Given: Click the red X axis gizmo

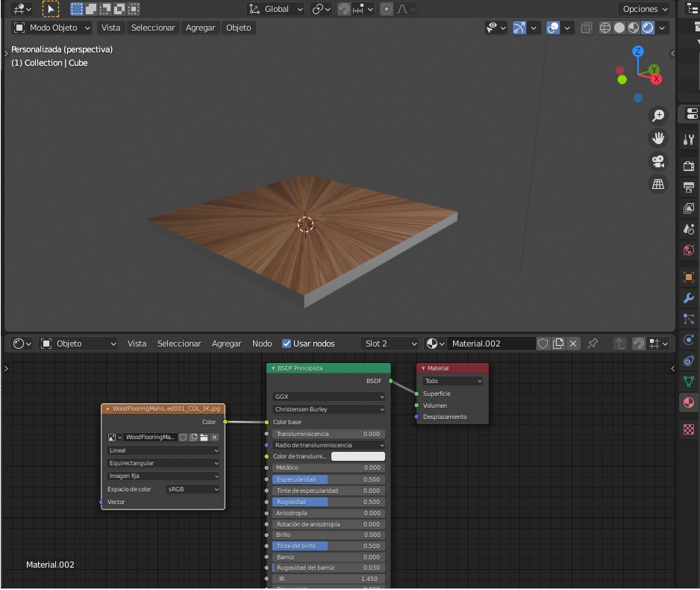Looking at the screenshot, I should coord(656,79).
